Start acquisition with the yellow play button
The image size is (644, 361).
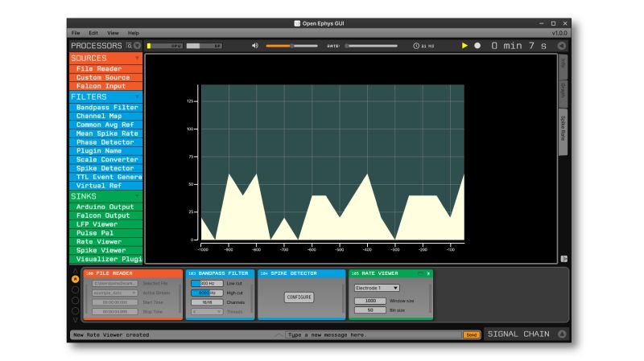point(464,46)
